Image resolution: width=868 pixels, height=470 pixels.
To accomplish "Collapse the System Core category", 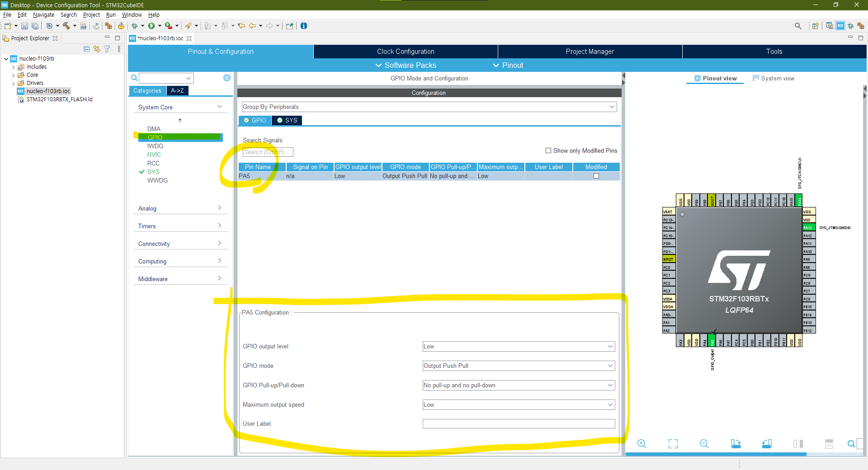I will tap(180, 107).
